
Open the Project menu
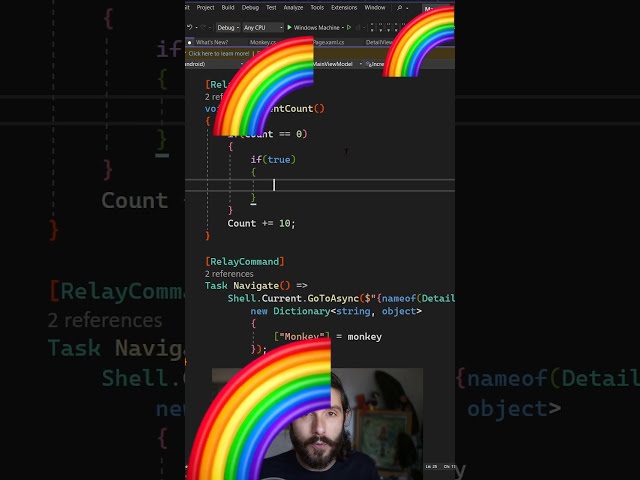pos(205,8)
